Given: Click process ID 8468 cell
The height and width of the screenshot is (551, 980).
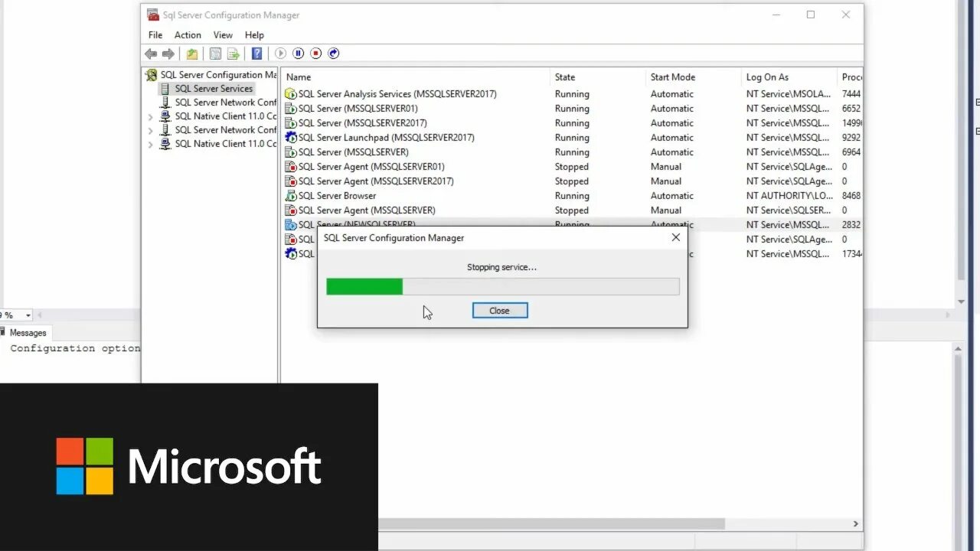Looking at the screenshot, I should [x=851, y=196].
